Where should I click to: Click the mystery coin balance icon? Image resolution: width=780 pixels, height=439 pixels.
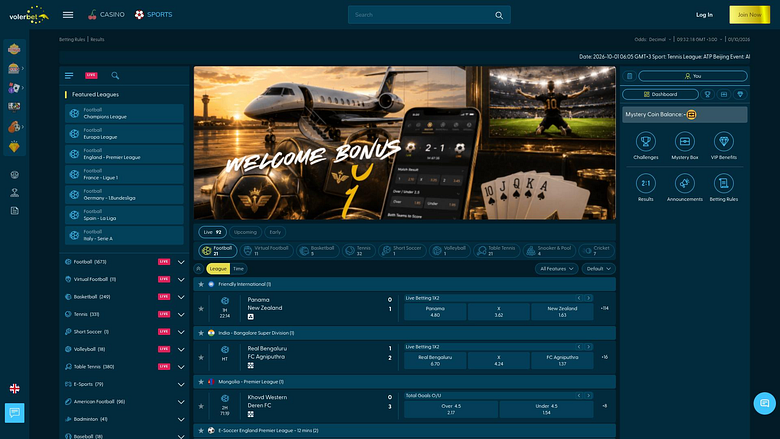click(691, 115)
